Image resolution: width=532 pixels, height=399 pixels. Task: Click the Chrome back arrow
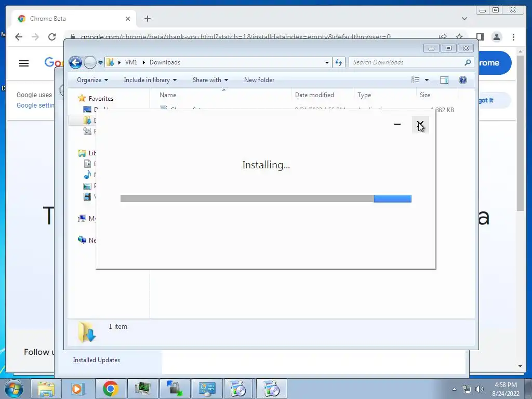tap(19, 37)
